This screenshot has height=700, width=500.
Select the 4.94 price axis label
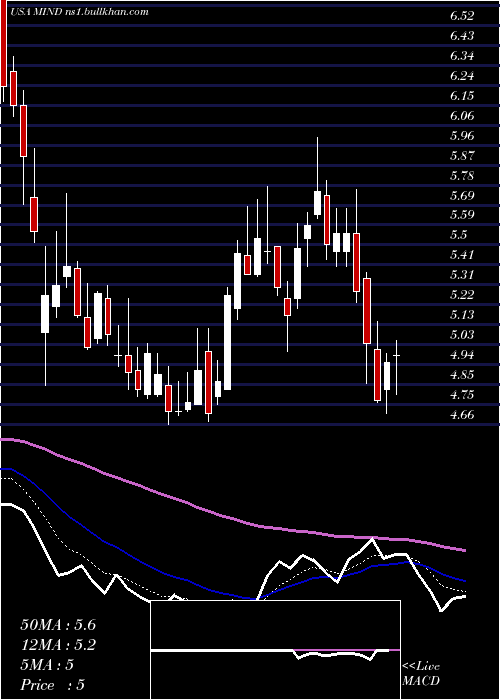click(462, 355)
